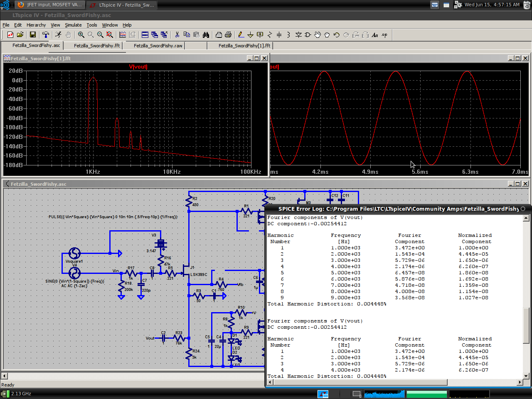Open the Help menu

(127, 25)
